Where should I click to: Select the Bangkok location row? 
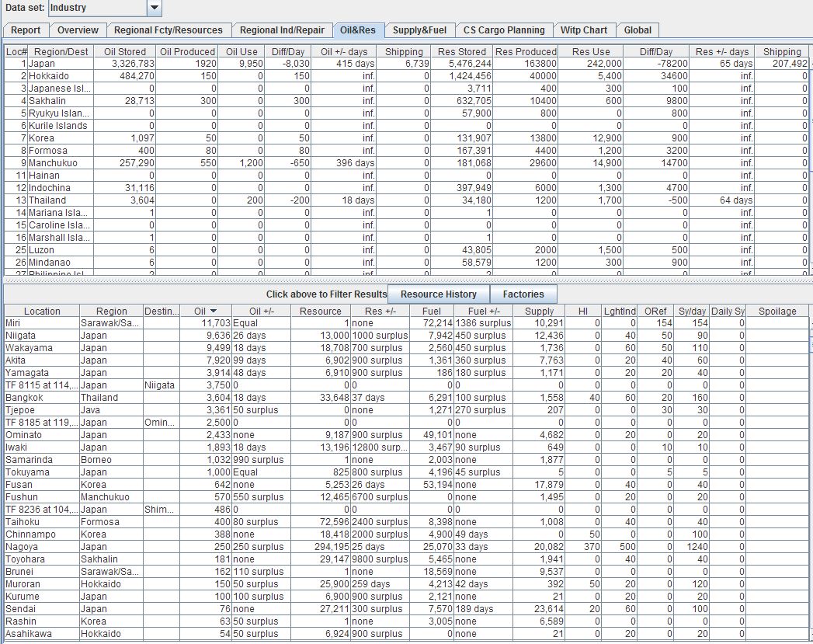click(407, 398)
